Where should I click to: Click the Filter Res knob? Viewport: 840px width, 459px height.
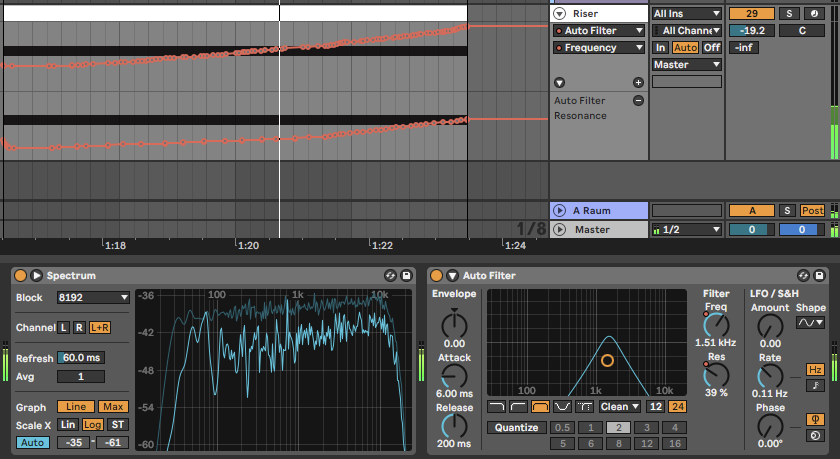[x=716, y=375]
